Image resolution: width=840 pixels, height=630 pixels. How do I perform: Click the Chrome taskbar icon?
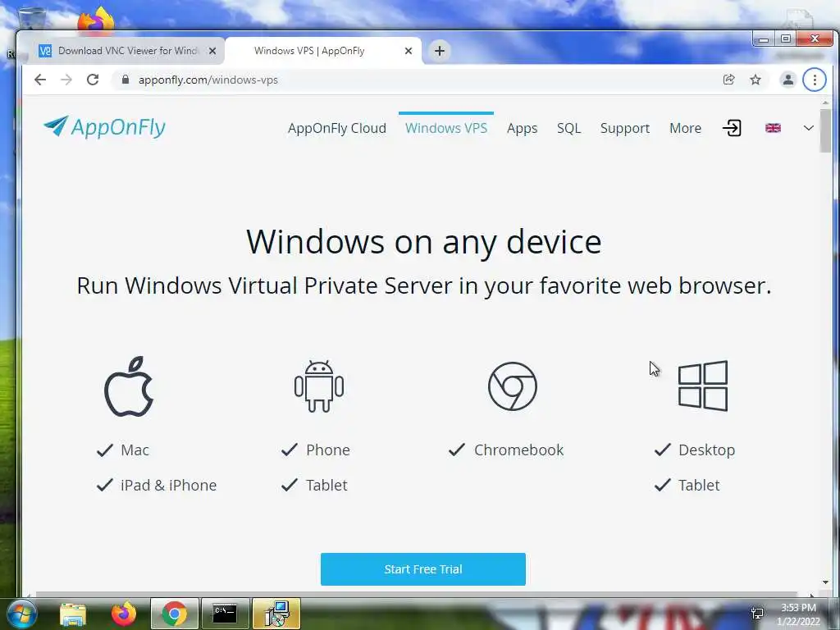175,614
